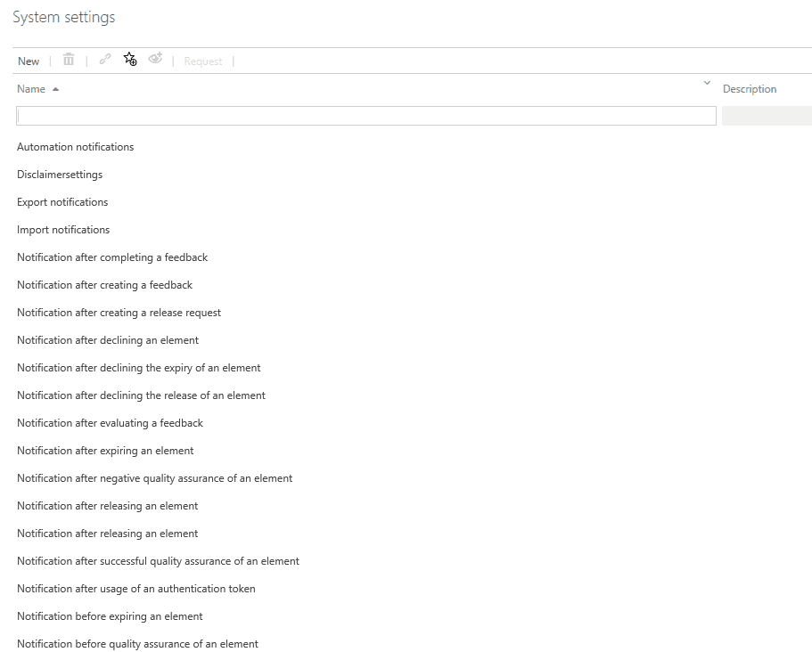The width and height of the screenshot is (812, 652).
Task: Sort by the Name column header
Action: (31, 89)
